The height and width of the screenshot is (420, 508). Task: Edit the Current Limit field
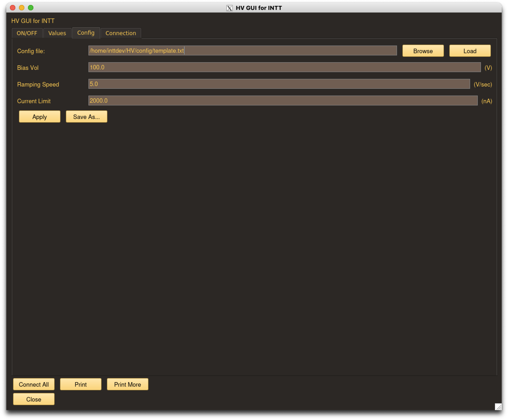[283, 101]
